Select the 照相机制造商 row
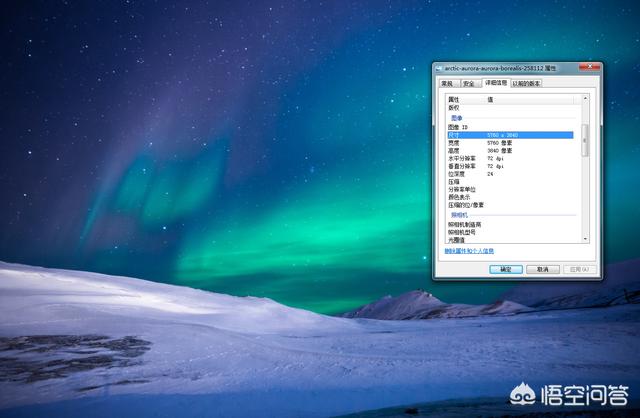 coord(510,225)
